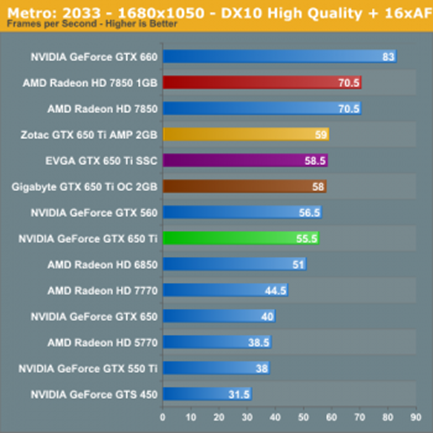
Task: Click the AMD Radeon HD 7770 label
Action: [x=102, y=291]
